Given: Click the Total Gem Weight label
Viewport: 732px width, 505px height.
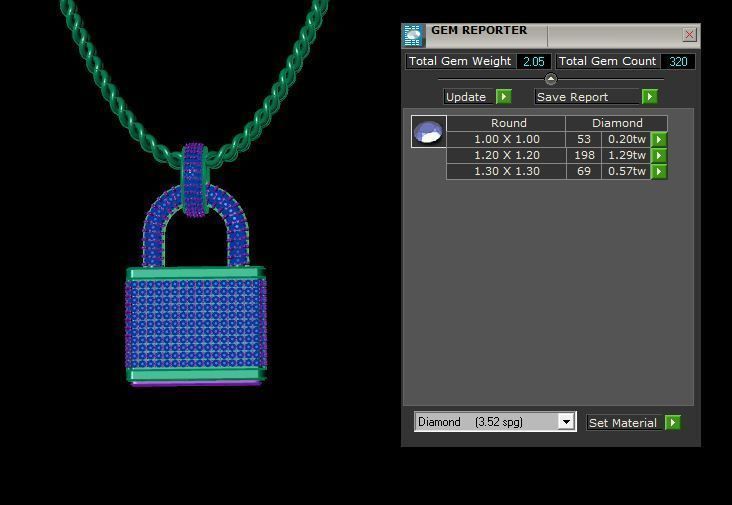Looking at the screenshot, I should (460, 61).
